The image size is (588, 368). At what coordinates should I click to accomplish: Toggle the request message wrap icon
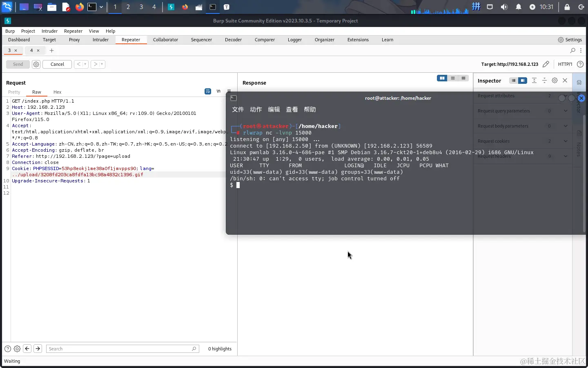208,91
